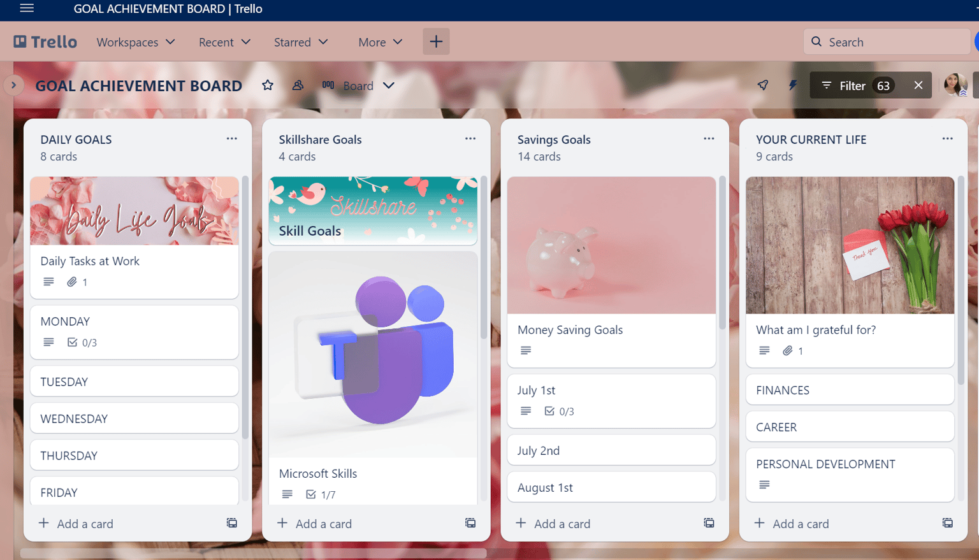This screenshot has height=560, width=979.
Task: Open Savings Goals list actions menu
Action: pyautogui.click(x=709, y=138)
